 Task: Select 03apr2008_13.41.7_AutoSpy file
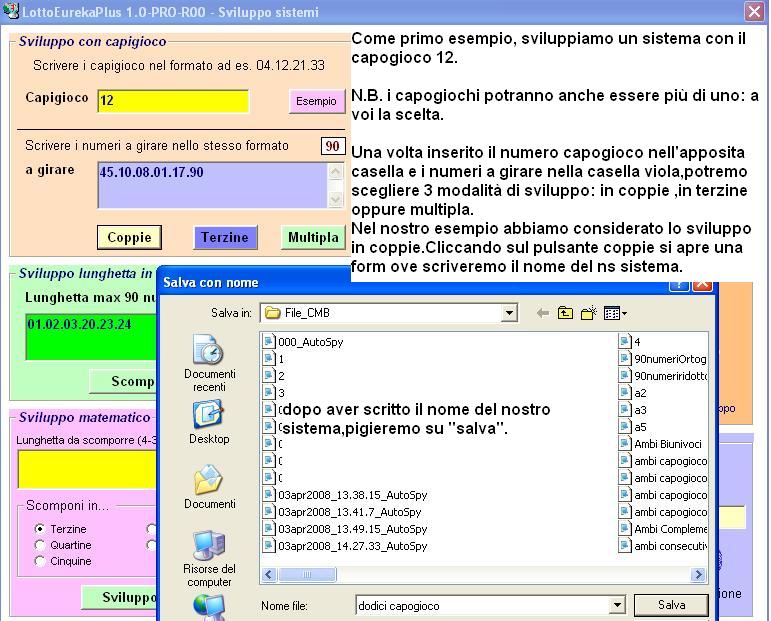pos(342,512)
